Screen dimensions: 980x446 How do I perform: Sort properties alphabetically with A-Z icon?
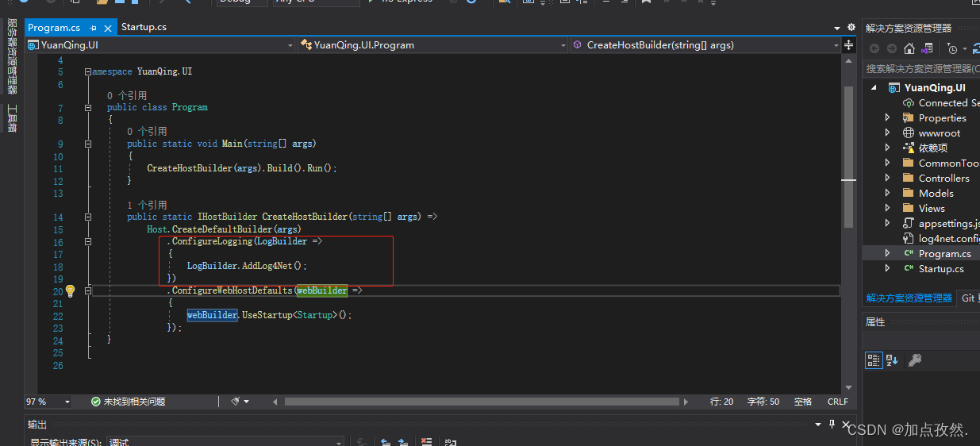point(892,360)
